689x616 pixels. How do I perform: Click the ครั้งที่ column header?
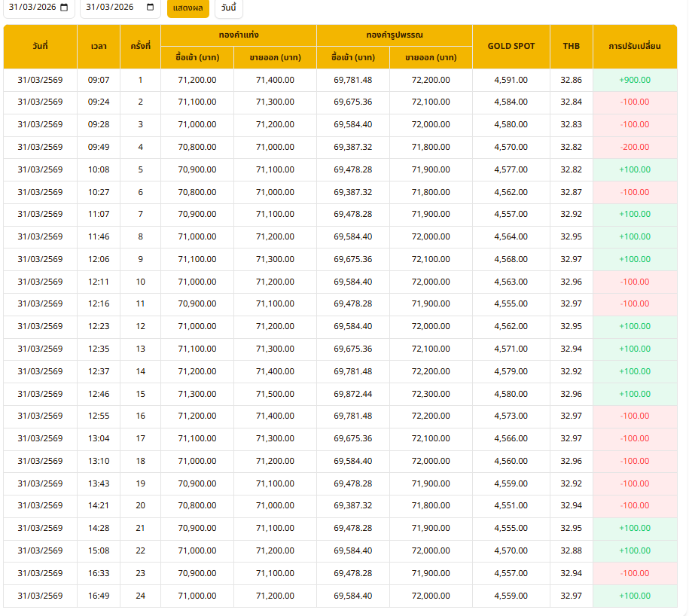pyautogui.click(x=140, y=46)
